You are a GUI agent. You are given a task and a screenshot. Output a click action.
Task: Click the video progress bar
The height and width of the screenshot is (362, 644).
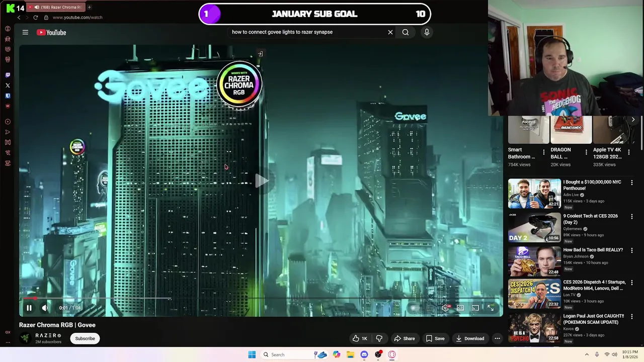tap(261, 298)
